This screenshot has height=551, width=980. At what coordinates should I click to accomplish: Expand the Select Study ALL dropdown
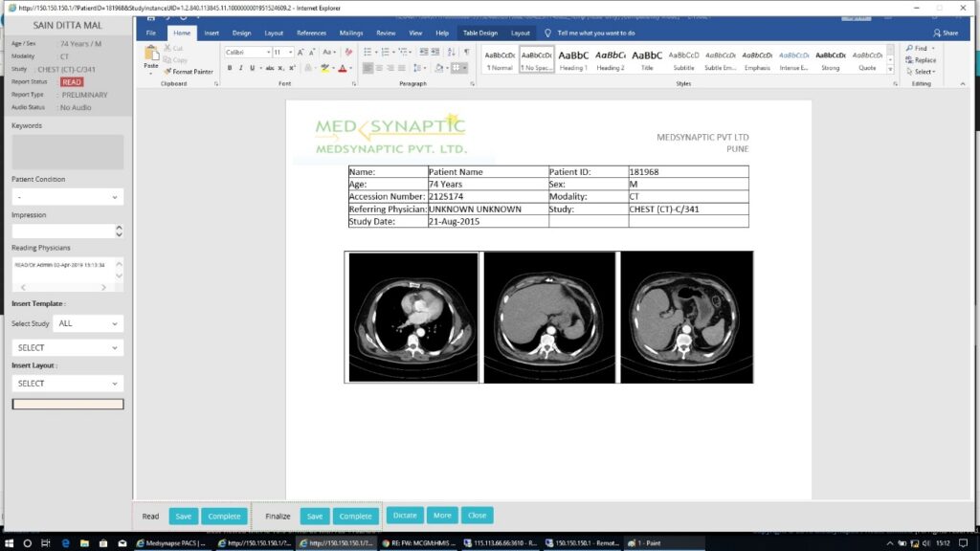88,323
